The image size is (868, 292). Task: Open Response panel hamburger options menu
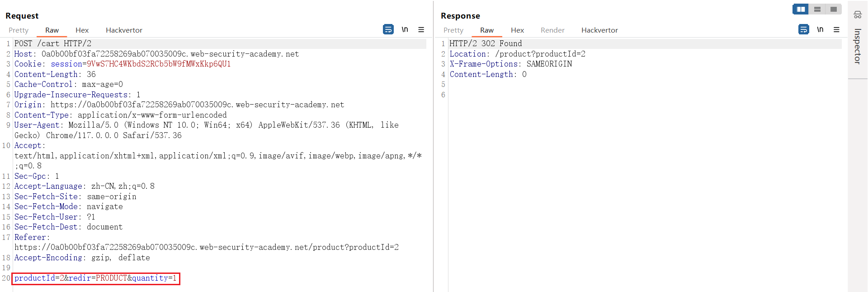[836, 29]
